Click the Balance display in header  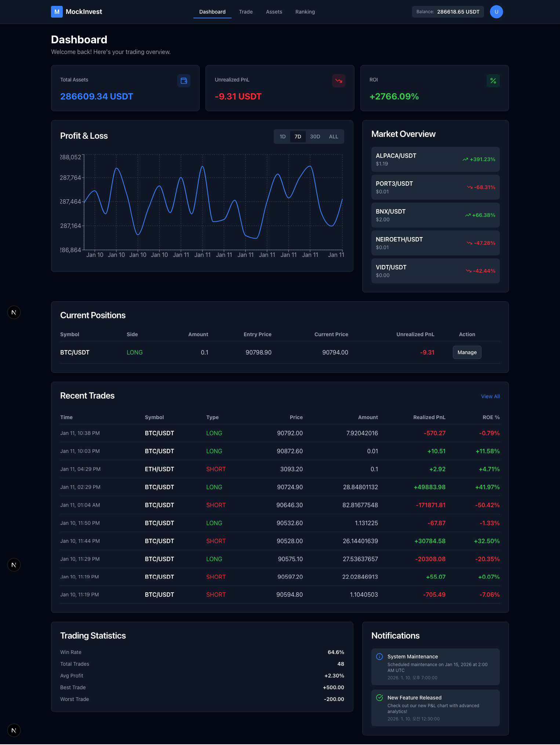click(x=448, y=12)
